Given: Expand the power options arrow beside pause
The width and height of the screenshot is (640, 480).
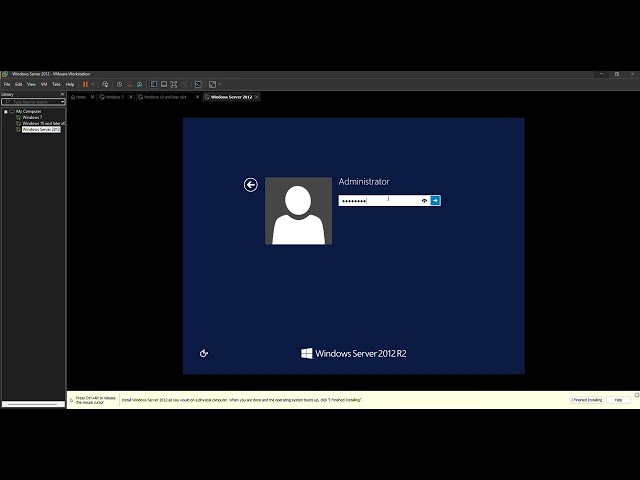Looking at the screenshot, I should click(x=92, y=84).
